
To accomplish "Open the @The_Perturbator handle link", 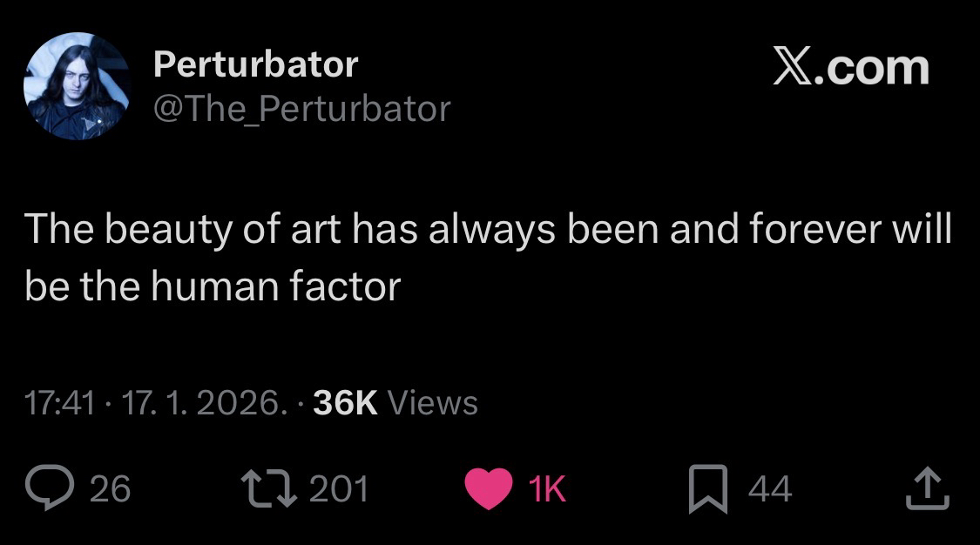I will point(301,109).
